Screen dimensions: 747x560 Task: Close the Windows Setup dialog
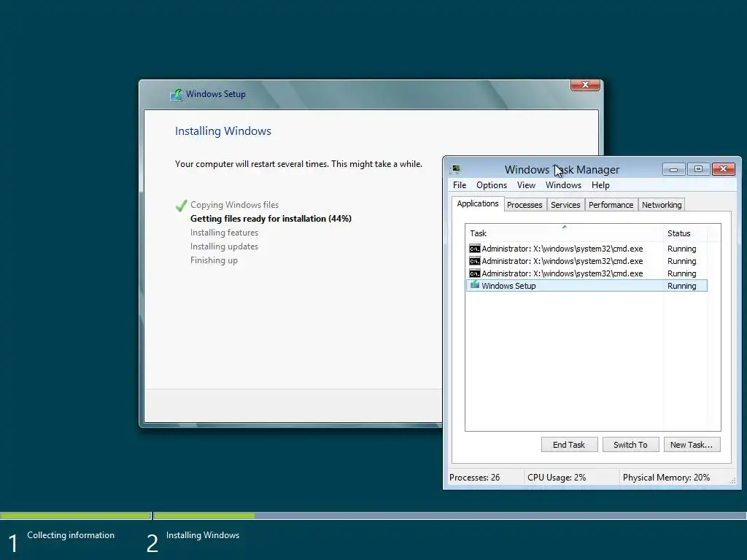click(x=585, y=85)
